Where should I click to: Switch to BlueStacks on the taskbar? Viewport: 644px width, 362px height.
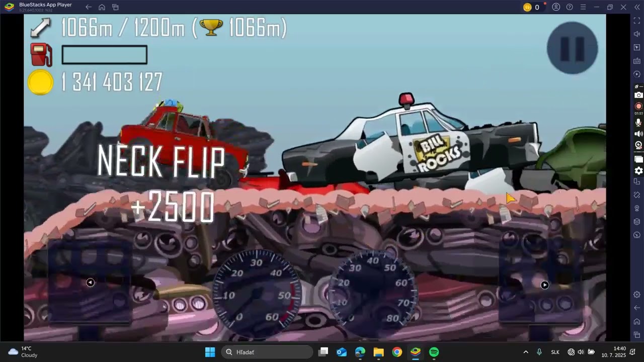pos(416,352)
